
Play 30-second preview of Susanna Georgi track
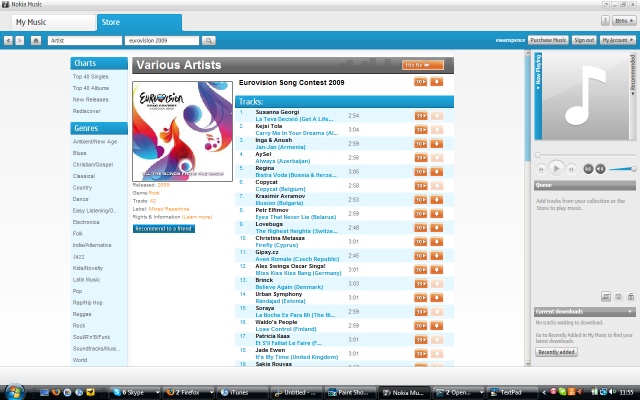[420, 116]
